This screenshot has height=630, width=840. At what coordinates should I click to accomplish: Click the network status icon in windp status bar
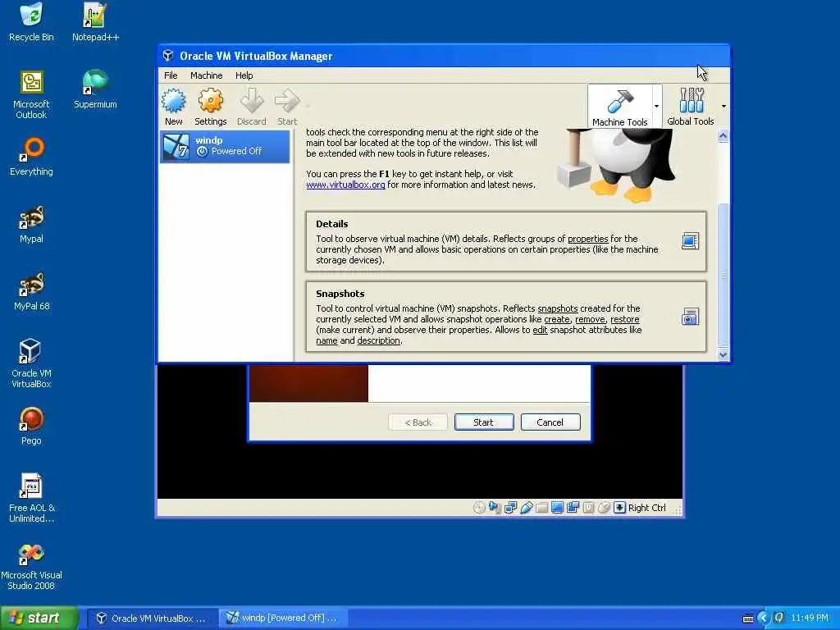pos(510,507)
